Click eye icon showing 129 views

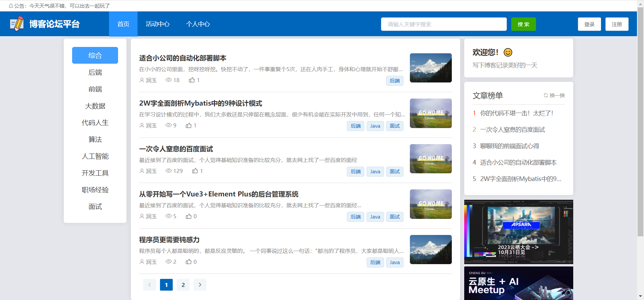(168, 171)
